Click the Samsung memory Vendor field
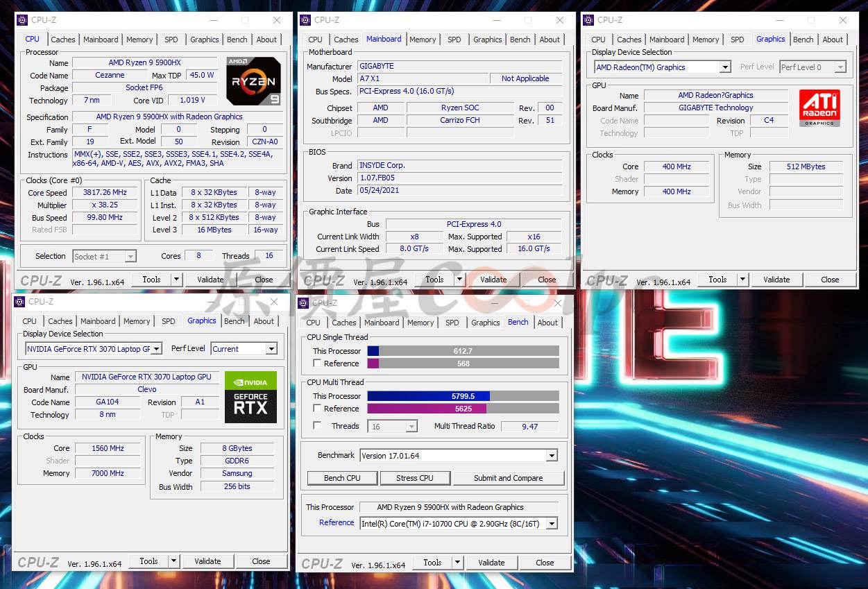868x589 pixels. tap(237, 473)
